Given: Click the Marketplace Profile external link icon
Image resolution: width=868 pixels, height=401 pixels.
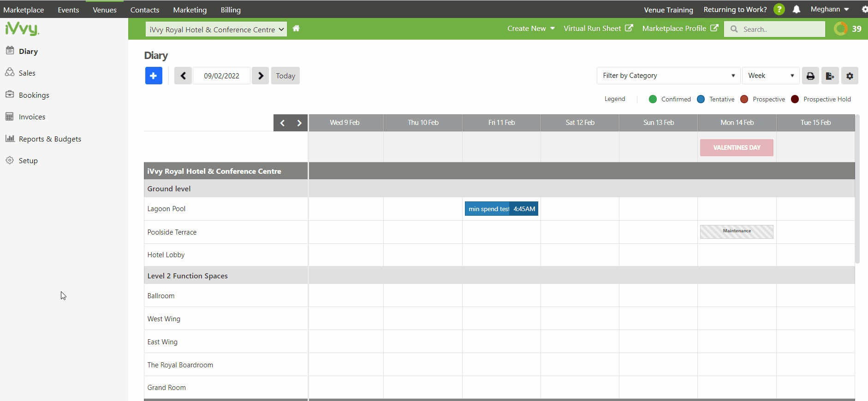Looking at the screenshot, I should 714,28.
